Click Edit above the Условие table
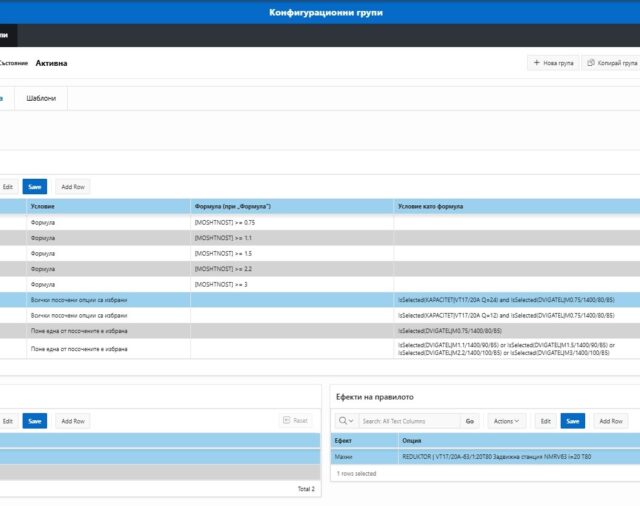The image size is (640, 506). pos(7,186)
